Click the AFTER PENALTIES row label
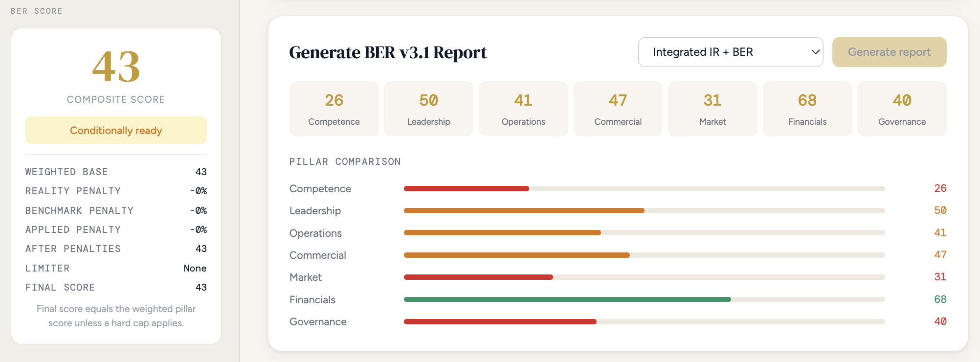This screenshot has height=362, width=980. pyautogui.click(x=73, y=249)
